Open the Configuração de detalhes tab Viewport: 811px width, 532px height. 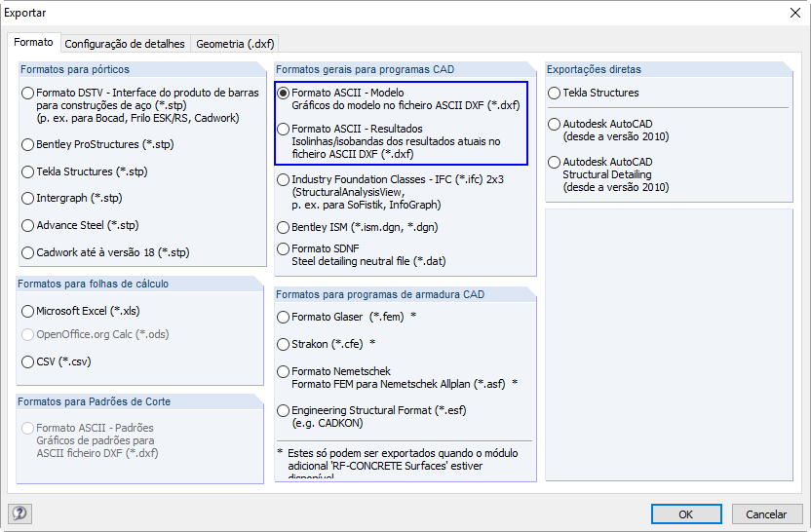click(x=125, y=44)
